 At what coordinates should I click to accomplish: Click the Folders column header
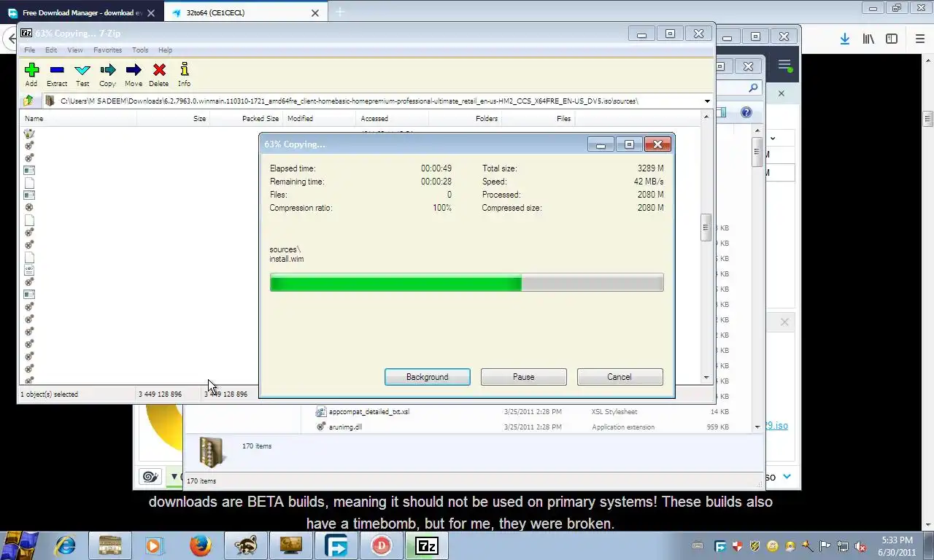[466, 118]
